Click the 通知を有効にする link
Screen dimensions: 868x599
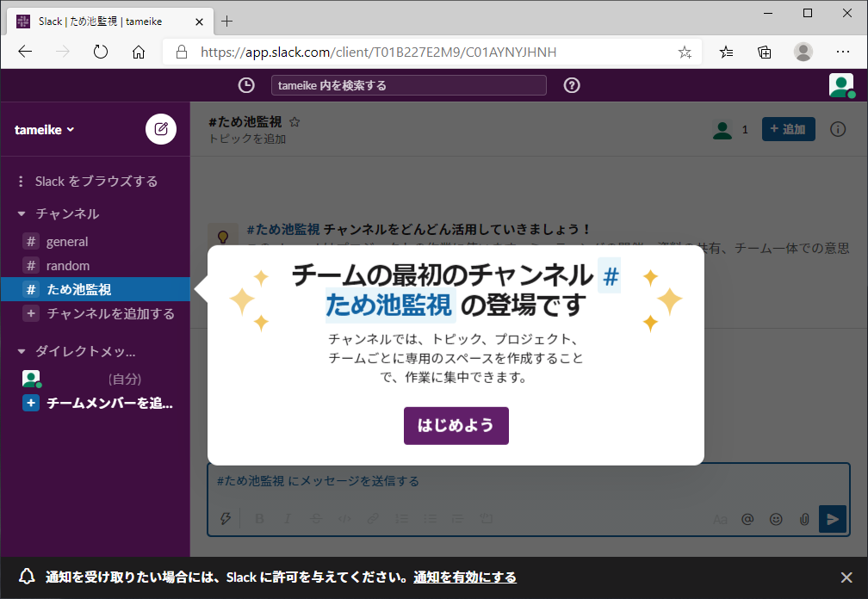(x=465, y=577)
